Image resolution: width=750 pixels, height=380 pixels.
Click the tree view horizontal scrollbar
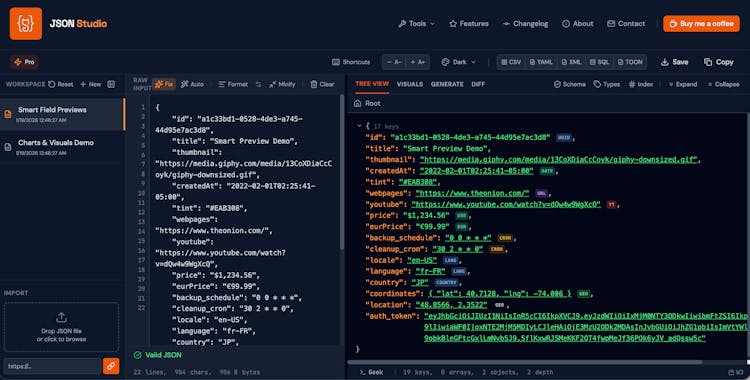(525, 362)
